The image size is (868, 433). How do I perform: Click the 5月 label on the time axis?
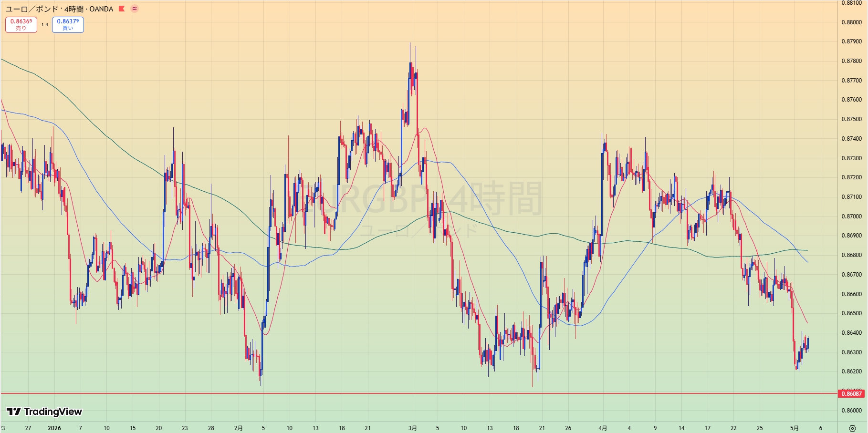coord(794,428)
